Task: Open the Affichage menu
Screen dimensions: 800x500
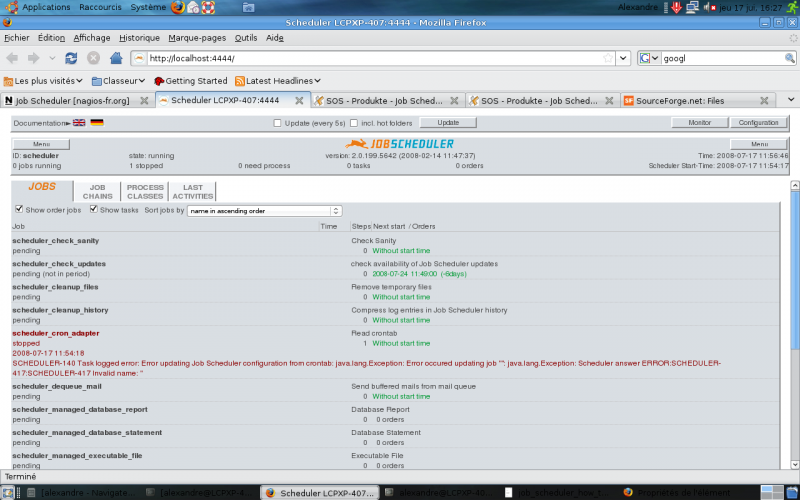Action: [92, 38]
